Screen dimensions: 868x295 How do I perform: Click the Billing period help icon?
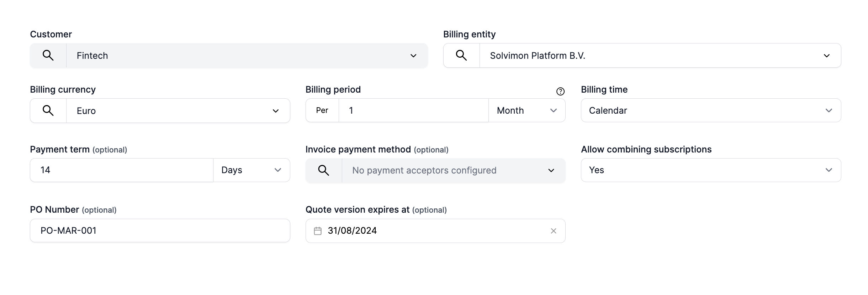pos(560,92)
